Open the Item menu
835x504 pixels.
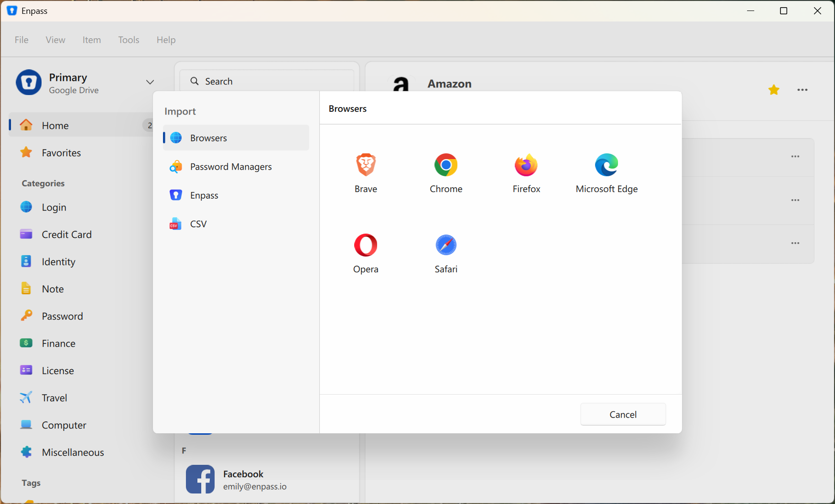pos(91,40)
